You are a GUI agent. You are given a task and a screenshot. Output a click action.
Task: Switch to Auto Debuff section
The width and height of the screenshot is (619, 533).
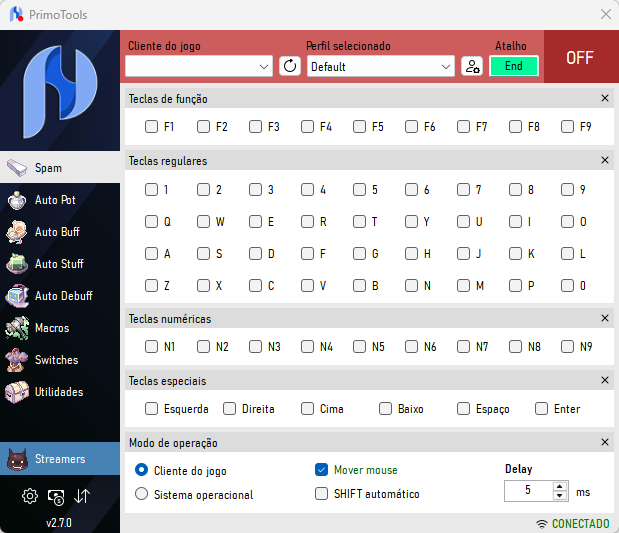[x=60, y=296]
